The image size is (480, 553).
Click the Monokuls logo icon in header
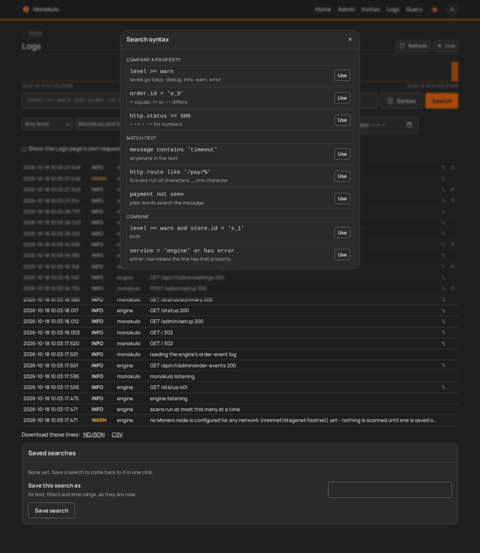(x=26, y=9)
